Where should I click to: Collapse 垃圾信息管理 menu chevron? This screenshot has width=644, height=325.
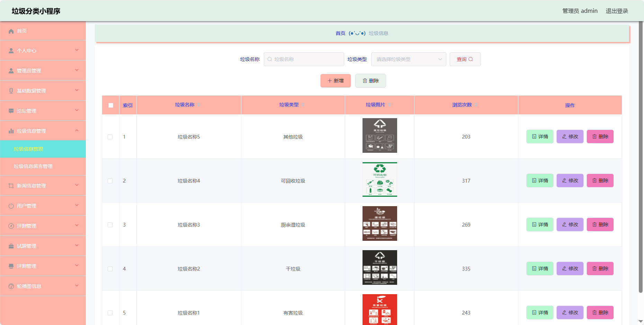77,131
